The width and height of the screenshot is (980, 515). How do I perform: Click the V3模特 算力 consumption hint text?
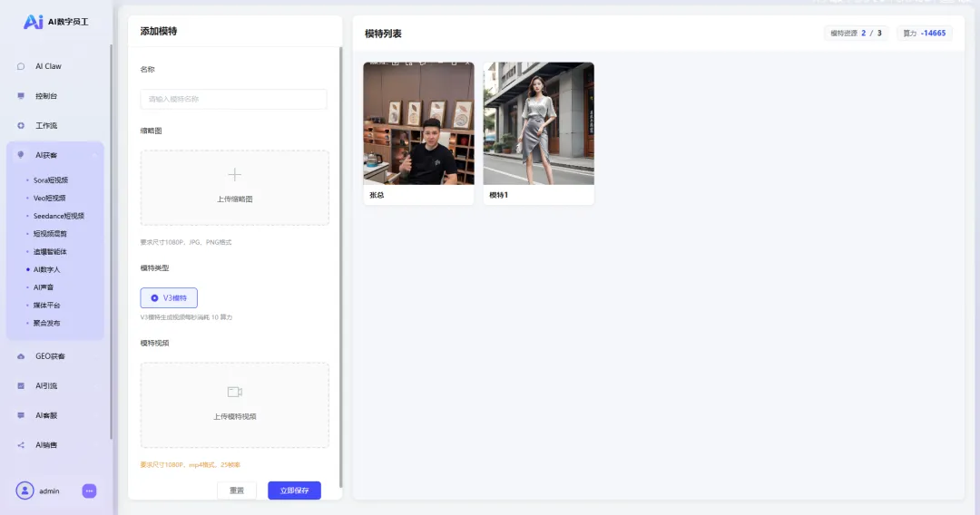pos(186,317)
